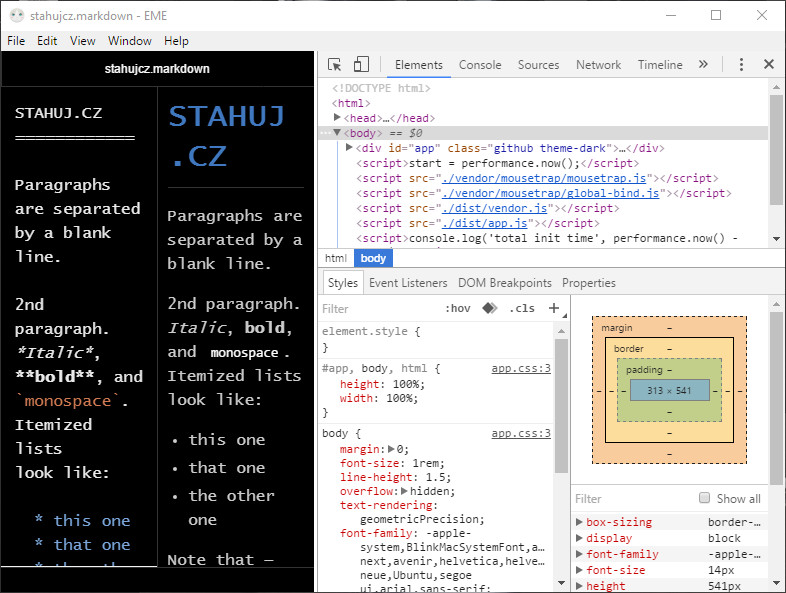Select html in the breadcrumb bar
The image size is (786, 593).
click(x=335, y=258)
